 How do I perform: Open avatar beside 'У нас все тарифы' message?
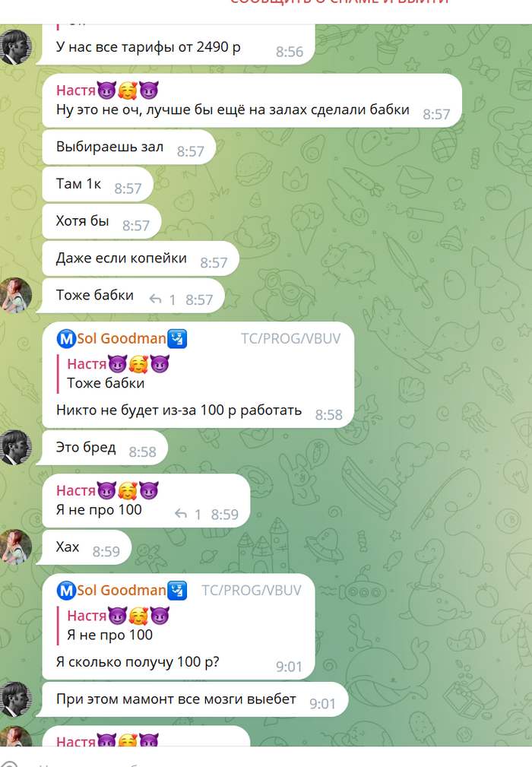coord(16,47)
